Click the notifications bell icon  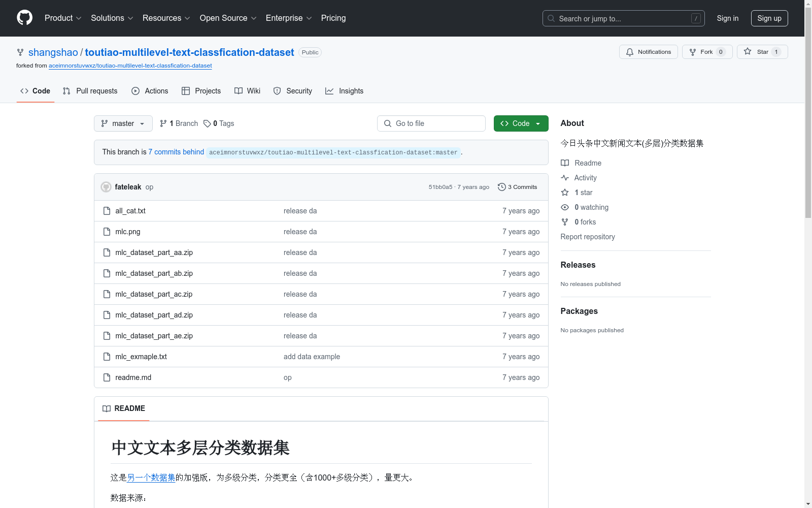click(630, 52)
